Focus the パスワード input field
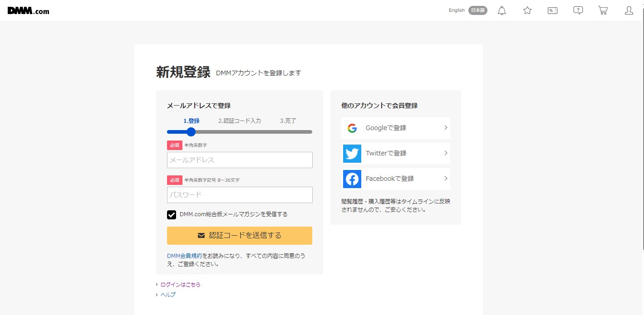Image resolution: width=644 pixels, height=315 pixels. click(240, 195)
